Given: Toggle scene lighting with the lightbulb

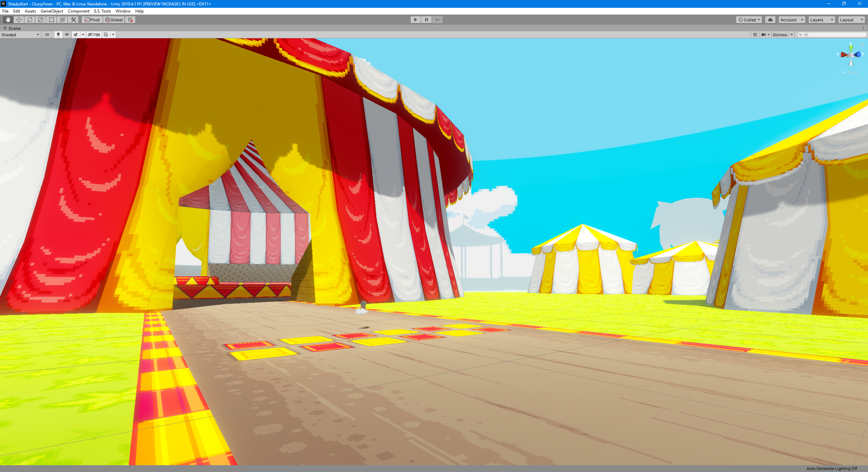Looking at the screenshot, I should coord(58,35).
